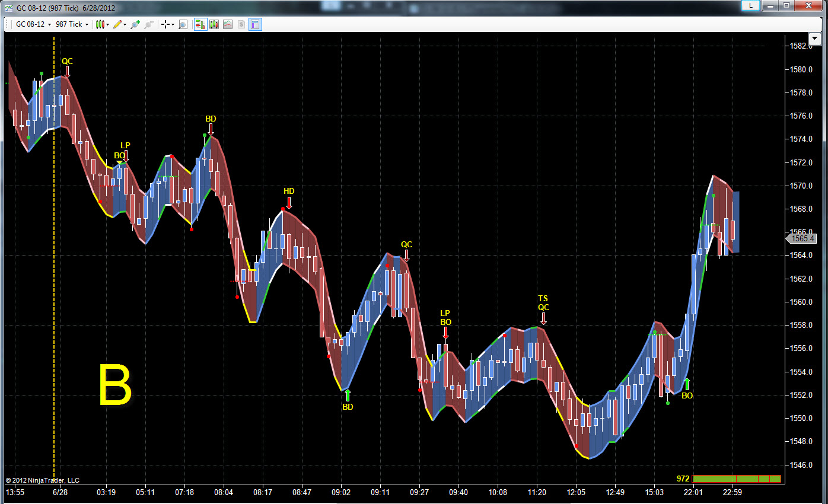The width and height of the screenshot is (828, 504).
Task: Click the greyed zoom out magnifier icon
Action: [149, 24]
